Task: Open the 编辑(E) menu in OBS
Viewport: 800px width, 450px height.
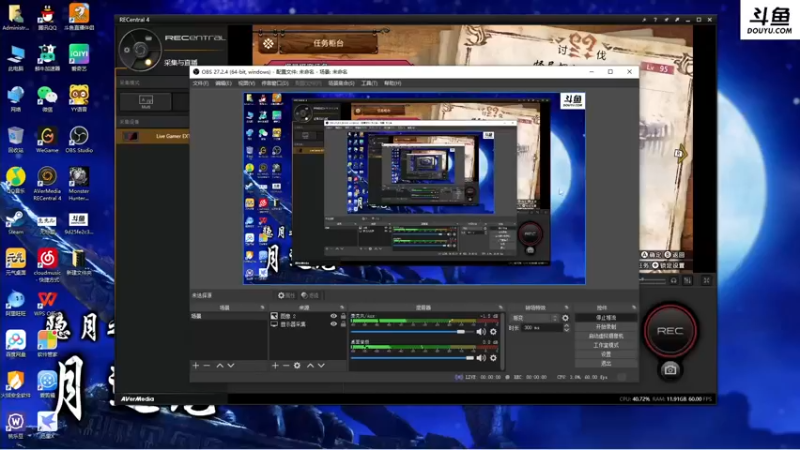Action: [x=223, y=83]
